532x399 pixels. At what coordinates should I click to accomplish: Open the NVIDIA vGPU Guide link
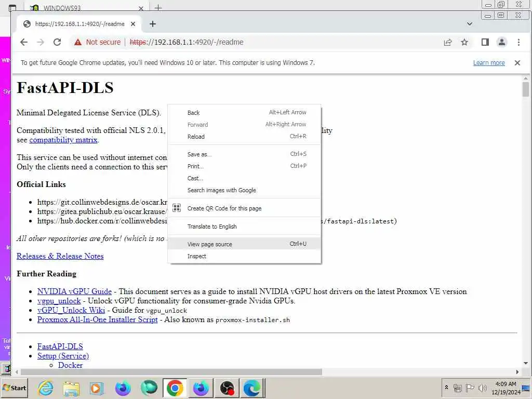click(x=74, y=291)
